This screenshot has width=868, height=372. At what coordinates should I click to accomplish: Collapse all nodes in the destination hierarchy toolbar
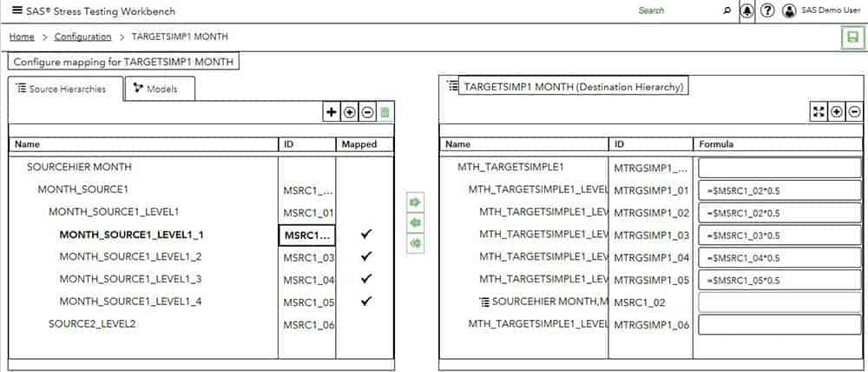(854, 112)
